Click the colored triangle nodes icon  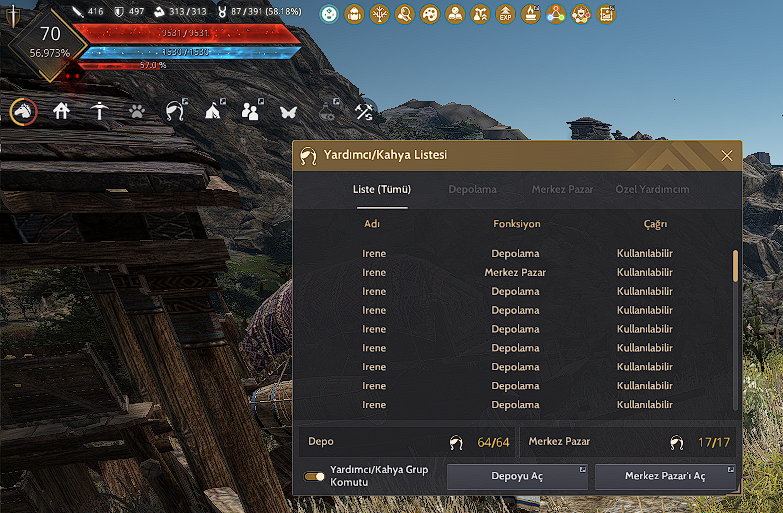(x=555, y=14)
